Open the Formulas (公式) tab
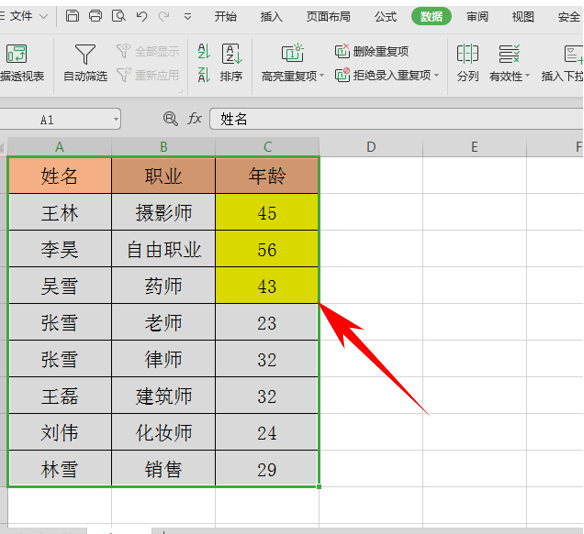This screenshot has width=584, height=534. (x=386, y=17)
